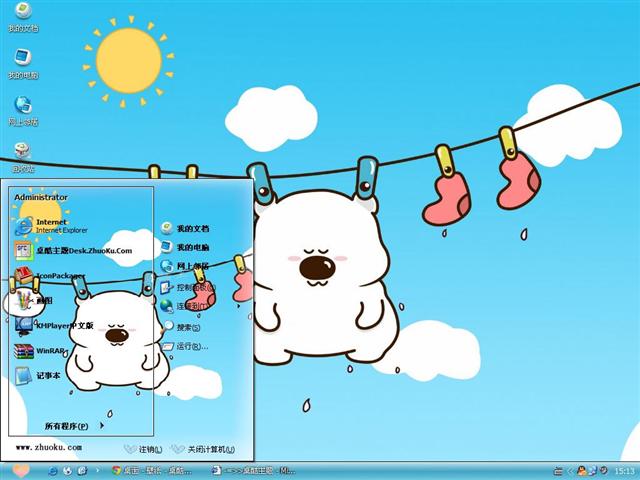
Task: Expand 所有程序(P) all programs list
Action: [74, 426]
